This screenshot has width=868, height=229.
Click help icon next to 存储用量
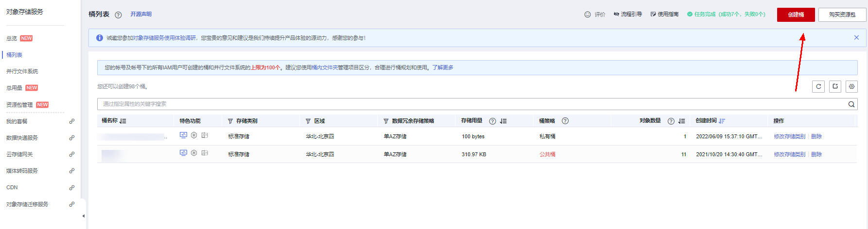[x=492, y=121]
